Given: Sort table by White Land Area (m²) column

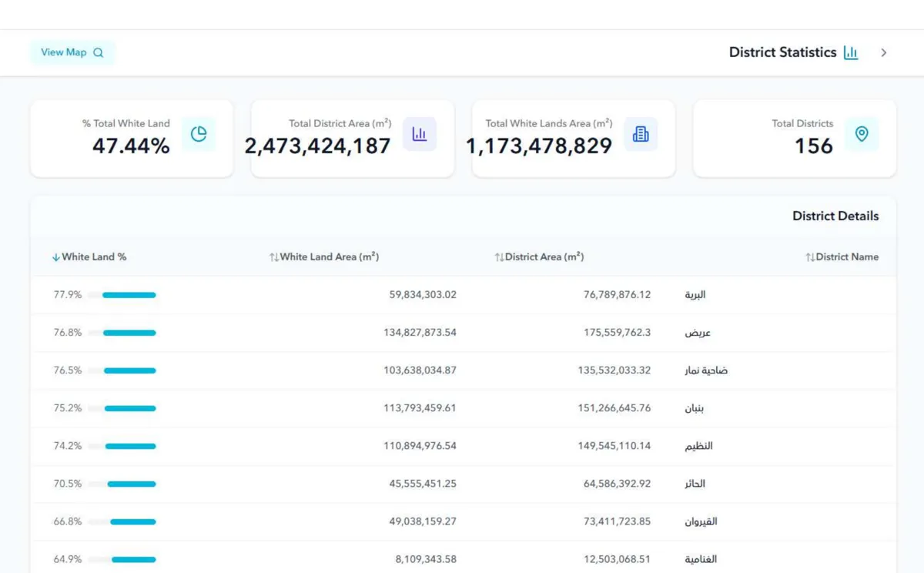Looking at the screenshot, I should [324, 256].
